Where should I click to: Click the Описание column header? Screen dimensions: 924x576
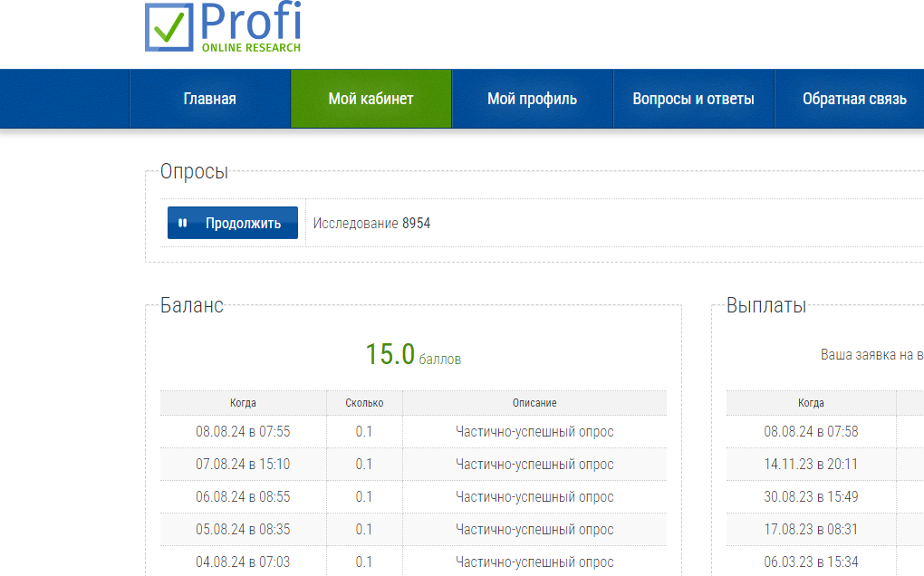tap(534, 403)
